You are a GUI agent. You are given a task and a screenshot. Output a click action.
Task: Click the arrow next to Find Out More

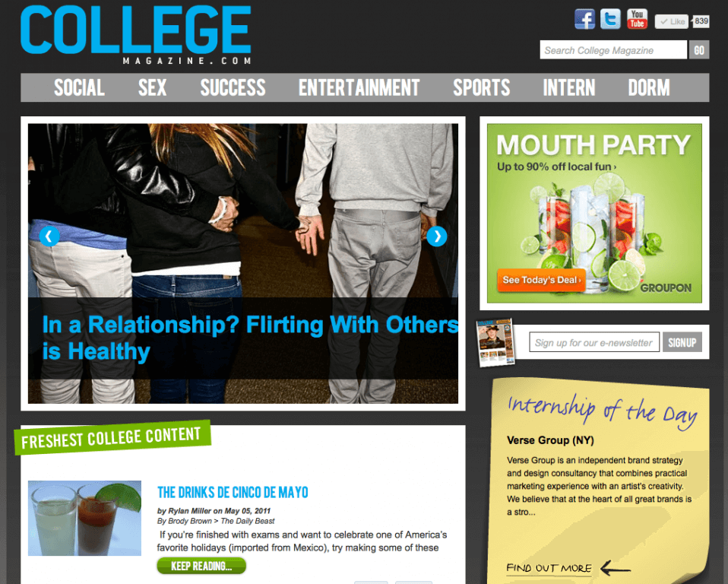[x=616, y=568]
